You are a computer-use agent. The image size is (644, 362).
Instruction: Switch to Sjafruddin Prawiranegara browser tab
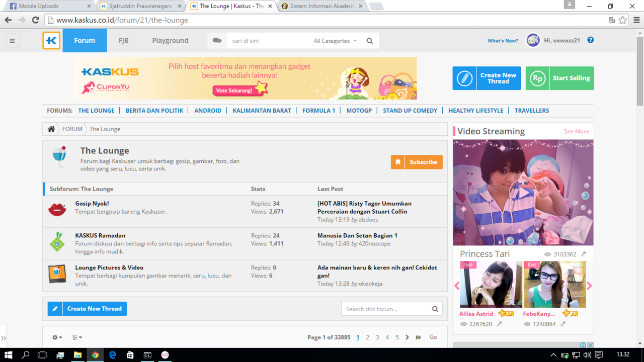[x=140, y=6]
